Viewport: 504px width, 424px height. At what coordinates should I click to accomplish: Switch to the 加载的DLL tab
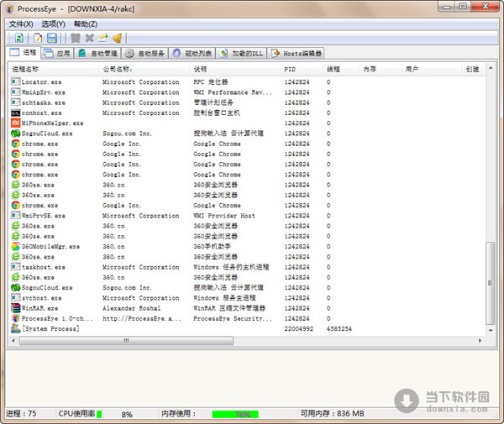(242, 54)
